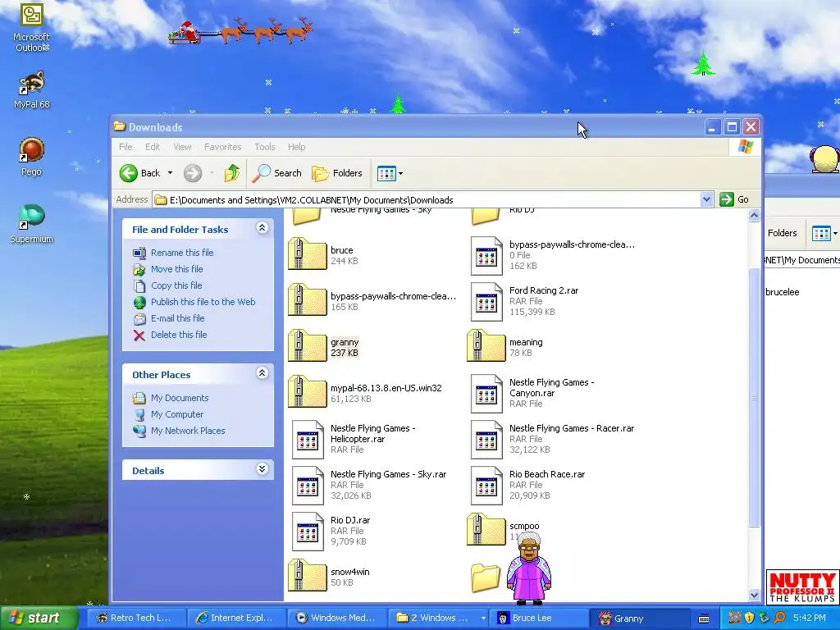Click Rename this file

pyautogui.click(x=181, y=253)
